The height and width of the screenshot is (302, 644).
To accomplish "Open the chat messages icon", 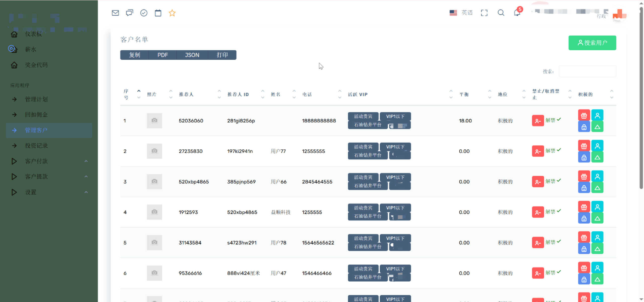I will click(x=130, y=13).
